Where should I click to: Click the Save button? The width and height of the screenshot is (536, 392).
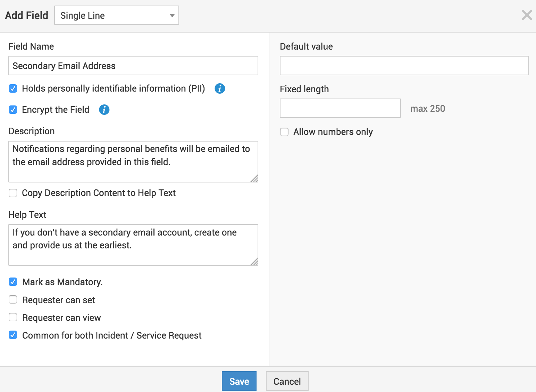click(239, 381)
